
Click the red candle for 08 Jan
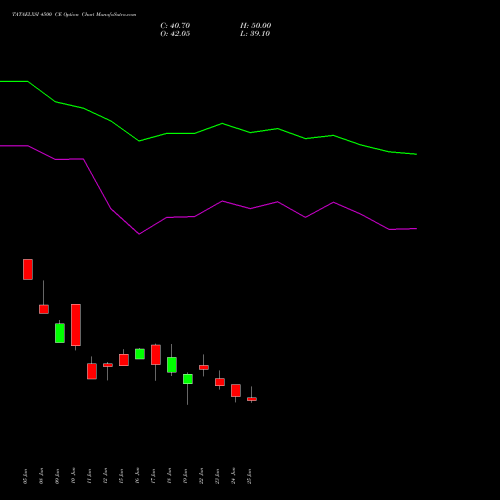point(44,309)
